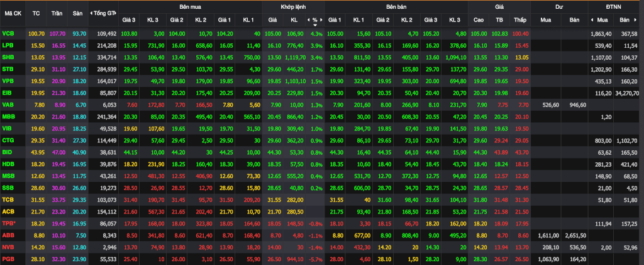
Task: Open HDB stock symbol
Action: [8, 162]
